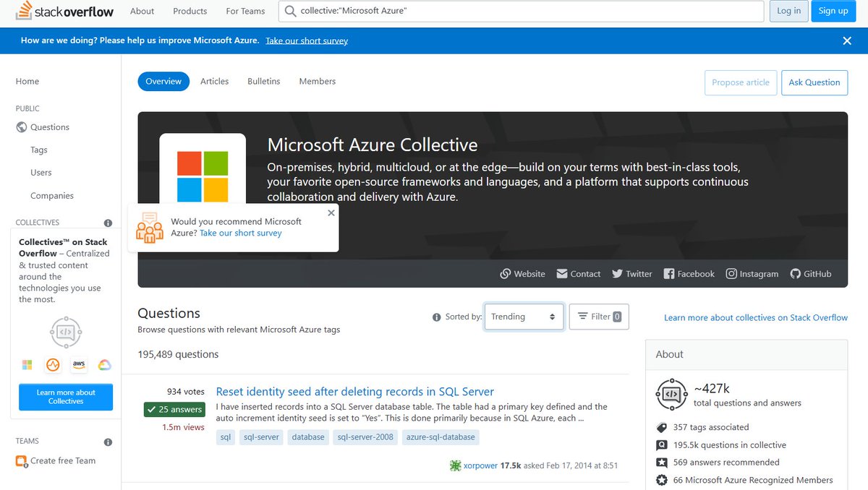This screenshot has height=490, width=868.
Task: Click the About section collectives badge icon
Action: 671,394
